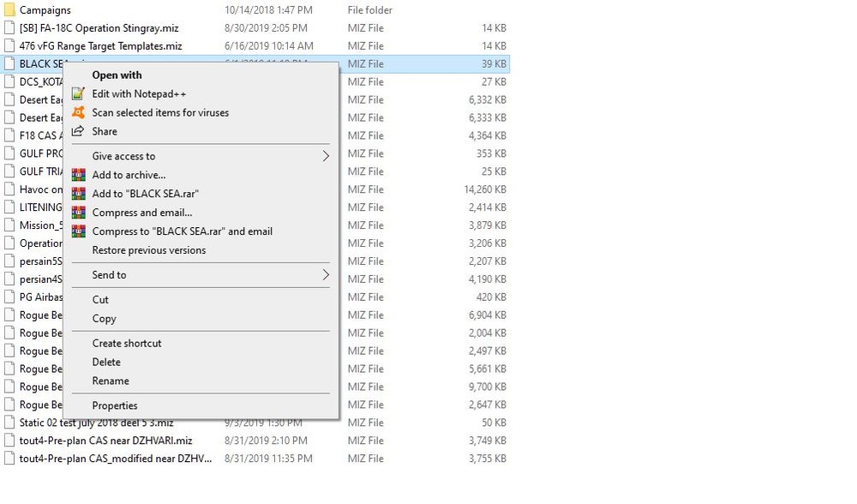Click the Avast scan icon
Viewport: 857px width, 504px height.
pyautogui.click(x=78, y=112)
